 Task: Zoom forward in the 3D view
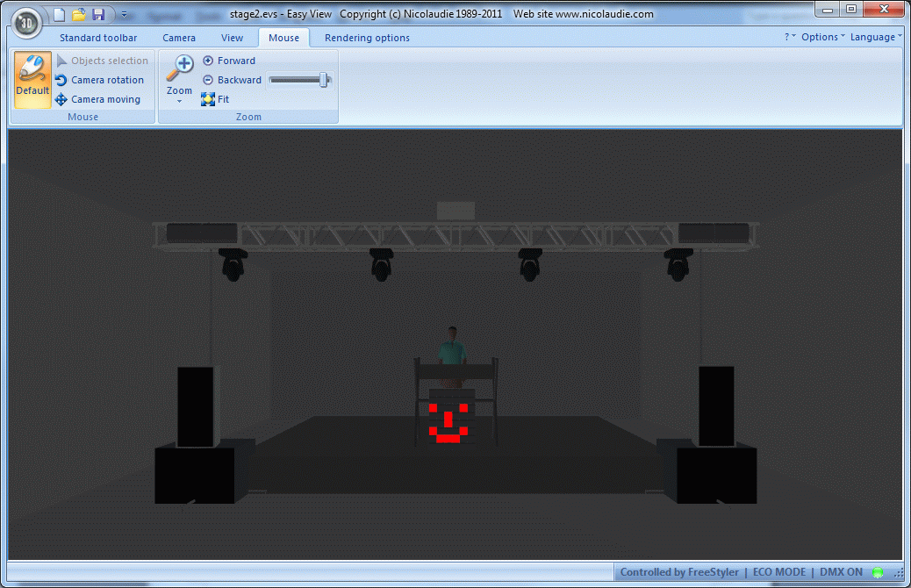point(229,61)
